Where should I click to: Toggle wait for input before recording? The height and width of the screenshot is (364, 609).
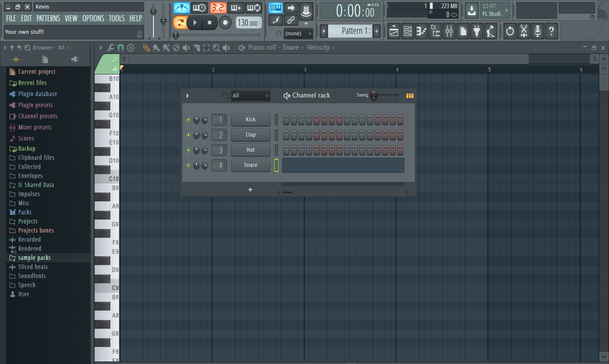click(199, 8)
